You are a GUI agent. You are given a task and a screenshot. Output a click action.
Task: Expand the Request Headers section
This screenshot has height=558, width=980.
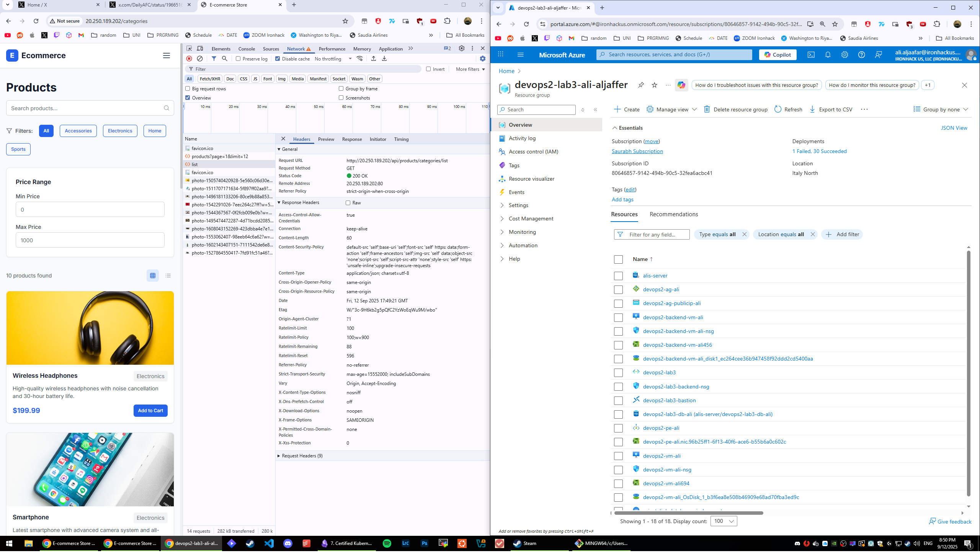click(x=302, y=456)
